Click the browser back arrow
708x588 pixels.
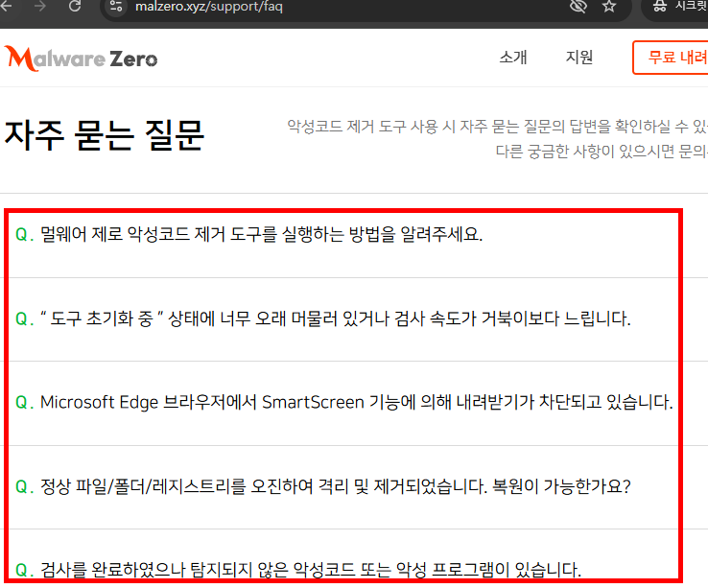tap(6, 7)
